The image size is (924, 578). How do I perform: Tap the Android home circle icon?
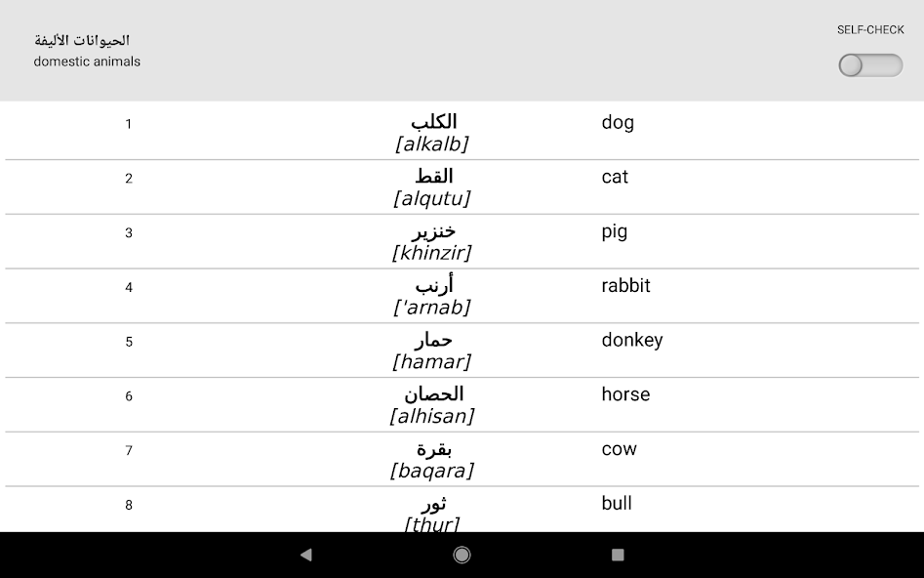(x=462, y=555)
